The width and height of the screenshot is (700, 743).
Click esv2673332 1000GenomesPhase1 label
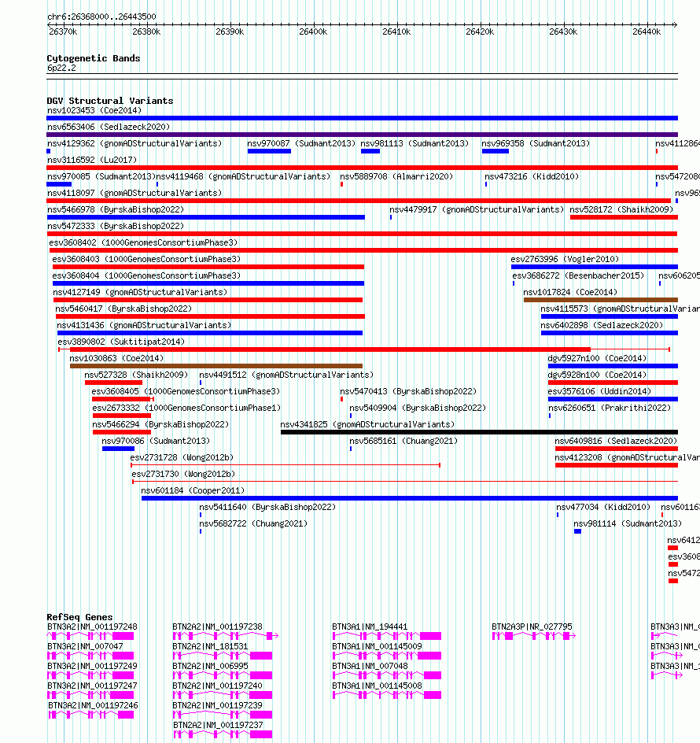[x=186, y=408]
